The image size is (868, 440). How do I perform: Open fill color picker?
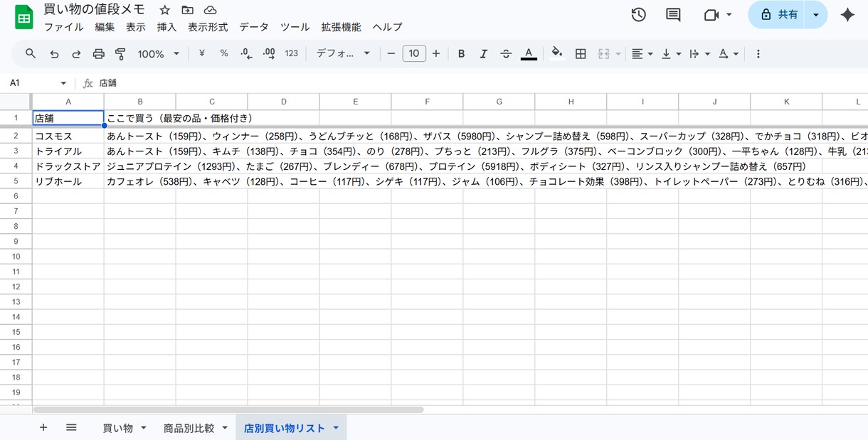pos(557,53)
